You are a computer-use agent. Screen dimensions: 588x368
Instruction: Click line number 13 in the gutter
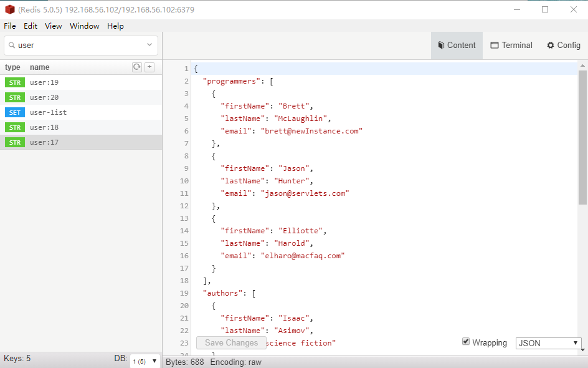coord(184,218)
